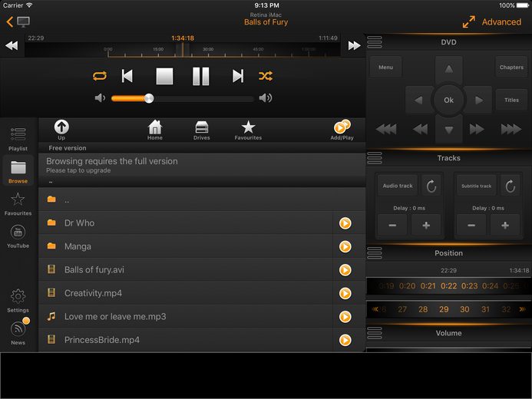
Task: Navigate left on the DVD pad
Action: point(418,100)
